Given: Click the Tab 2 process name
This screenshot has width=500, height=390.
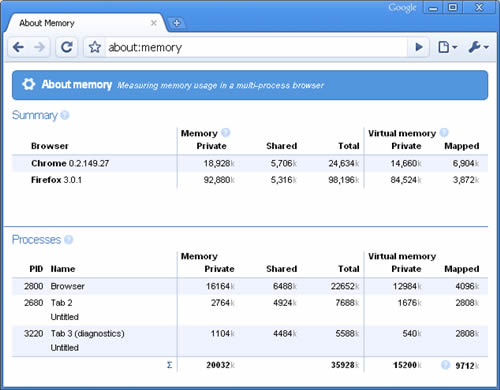Looking at the screenshot, I should (x=61, y=303).
